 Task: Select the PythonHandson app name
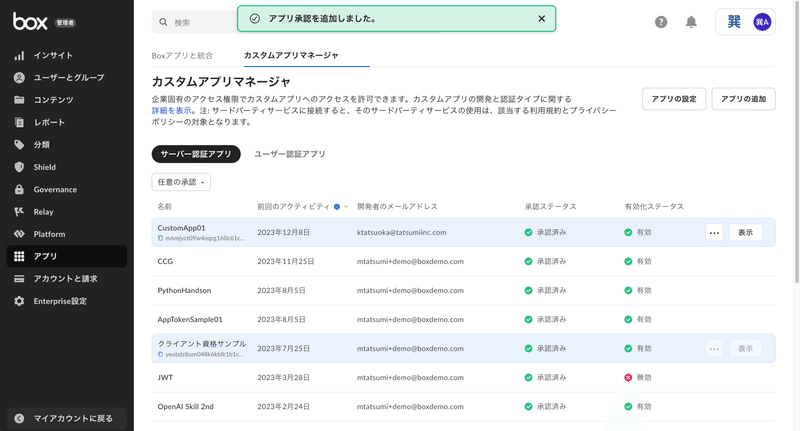tap(184, 291)
